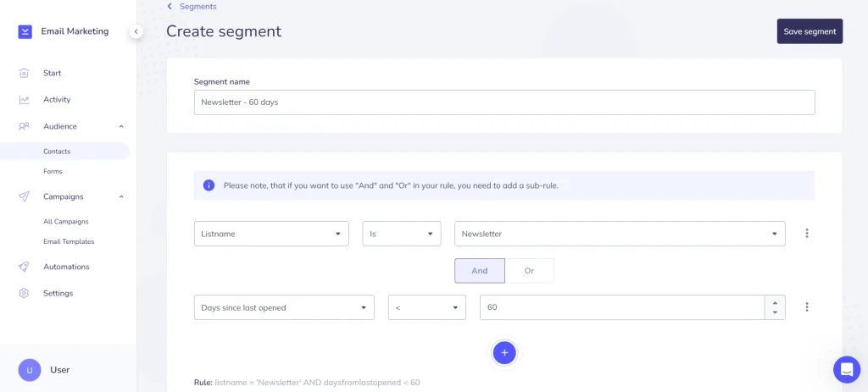Open Activity in the sidebar
This screenshot has width=868, height=392.
pyautogui.click(x=57, y=100)
